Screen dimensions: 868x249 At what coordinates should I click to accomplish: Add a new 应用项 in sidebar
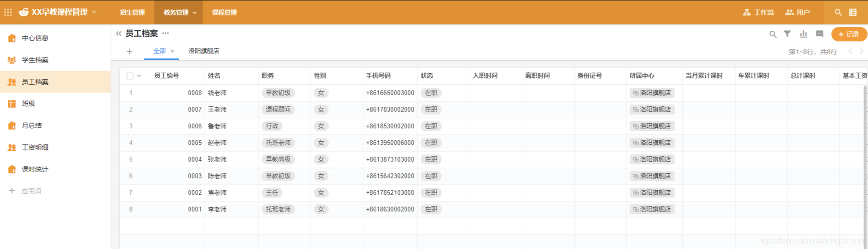coord(25,191)
